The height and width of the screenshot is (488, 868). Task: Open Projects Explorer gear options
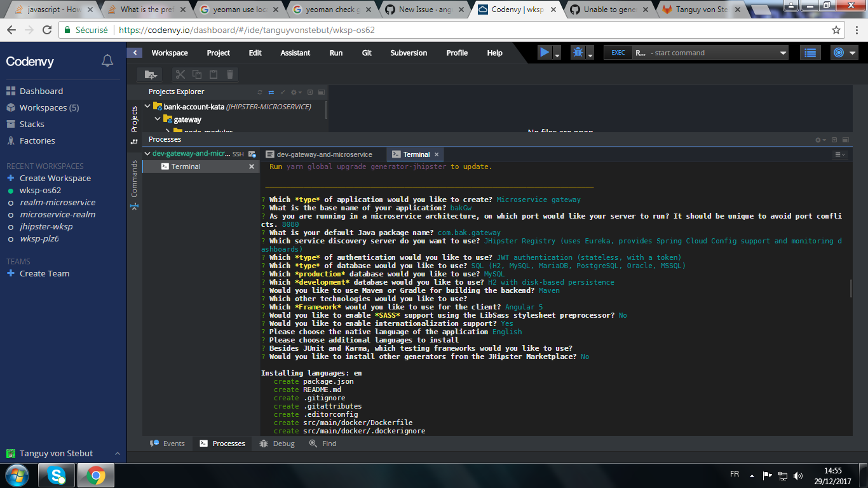point(297,92)
